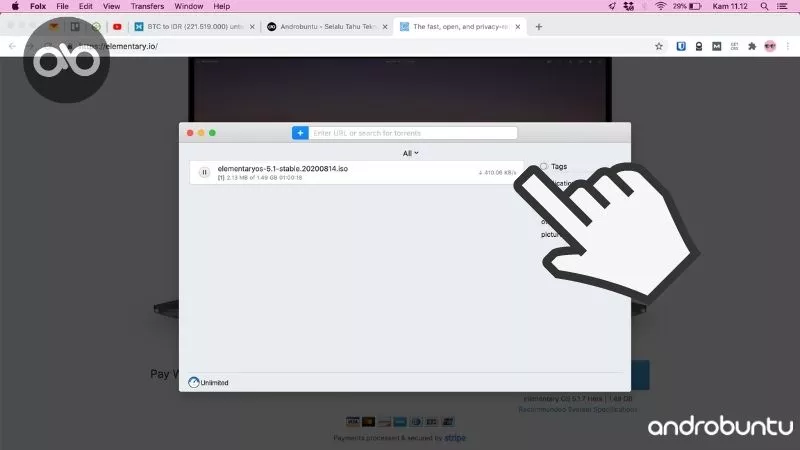Open the View menu
Viewport: 800px width, 450px height.
pyautogui.click(x=111, y=6)
